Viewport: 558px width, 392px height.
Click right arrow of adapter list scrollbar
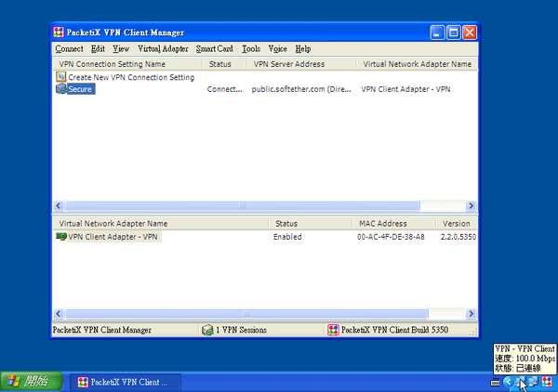[471, 314]
